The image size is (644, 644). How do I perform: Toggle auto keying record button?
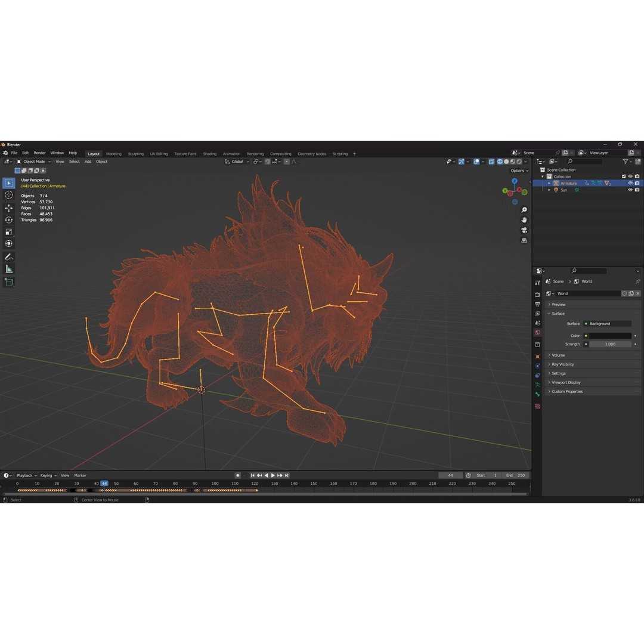(x=237, y=475)
